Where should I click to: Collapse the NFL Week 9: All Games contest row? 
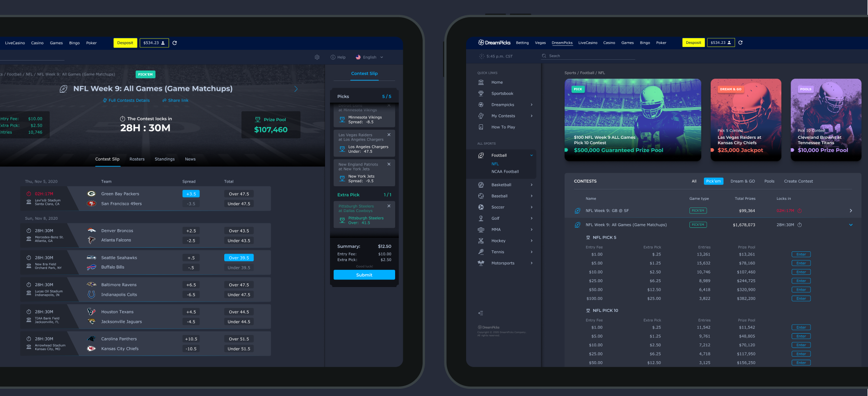851,225
